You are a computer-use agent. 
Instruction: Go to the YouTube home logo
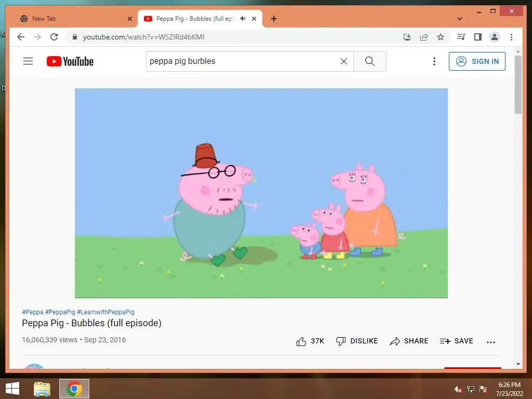pyautogui.click(x=70, y=61)
